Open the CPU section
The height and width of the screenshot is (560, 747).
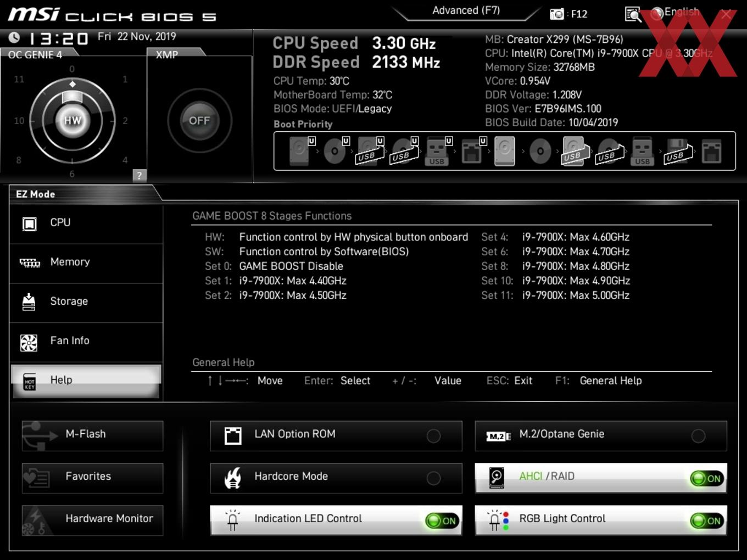(x=86, y=223)
